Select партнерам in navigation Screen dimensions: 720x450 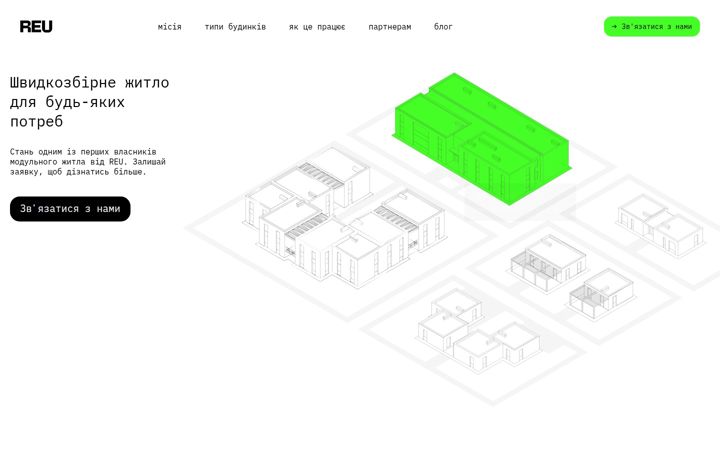[x=389, y=27]
